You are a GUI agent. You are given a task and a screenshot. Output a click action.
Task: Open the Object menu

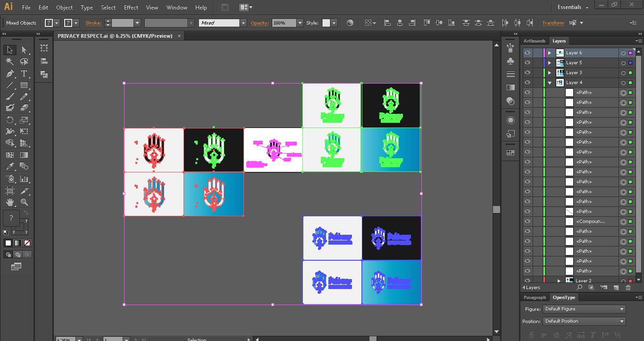click(64, 8)
